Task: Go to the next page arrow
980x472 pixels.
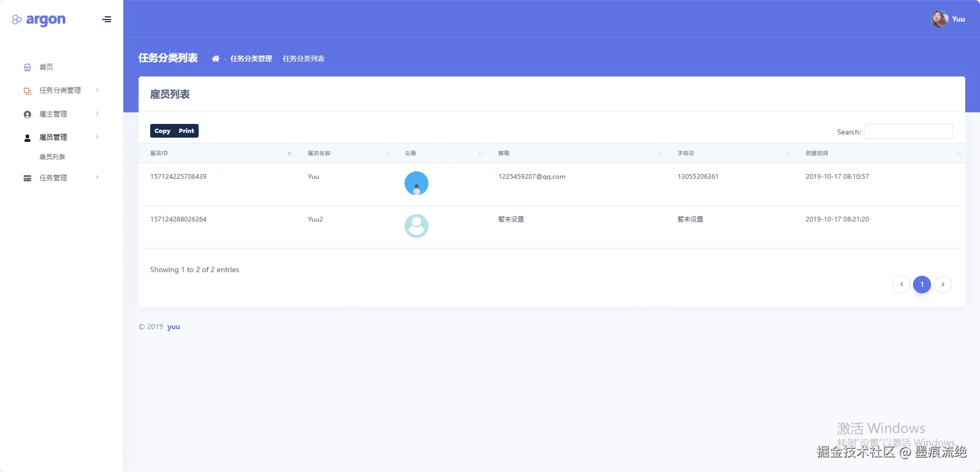Action: [x=943, y=284]
